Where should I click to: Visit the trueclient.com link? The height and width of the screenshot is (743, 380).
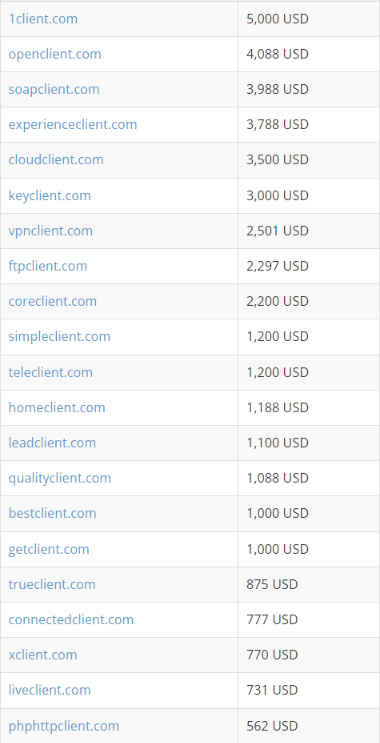click(x=52, y=584)
